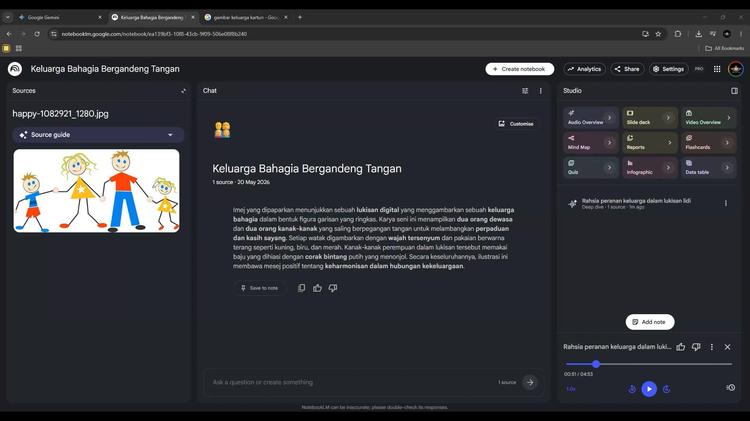Submit chat question arrow button

529,382
